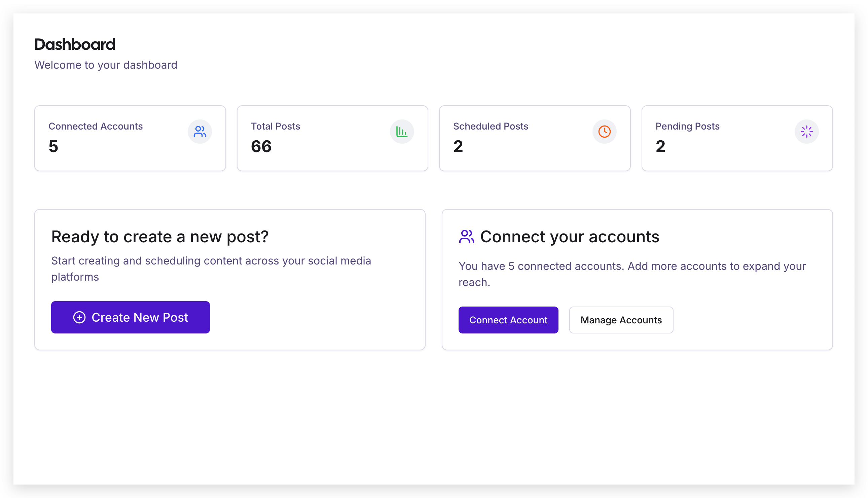Select the Pending Posts label

(687, 126)
